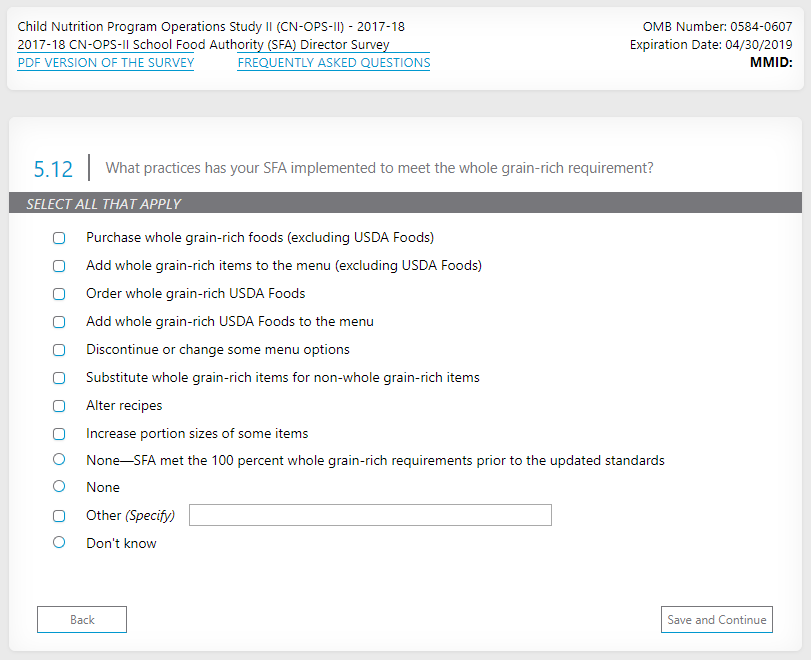
Task: Check 'Increase portion sizes of some items'
Action: 59,434
